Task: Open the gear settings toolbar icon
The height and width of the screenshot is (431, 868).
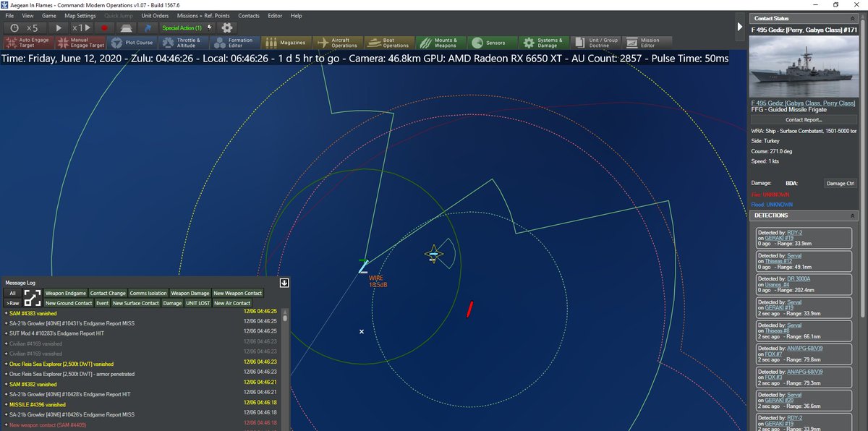Action: 227,27
